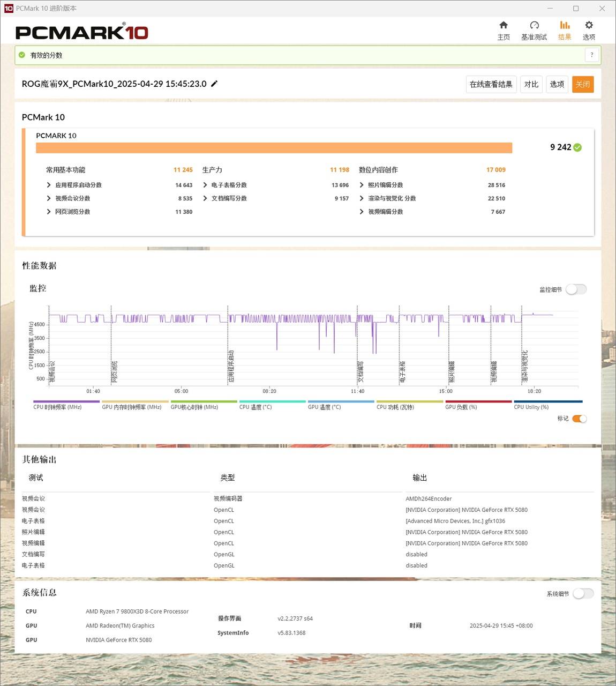Toggle the 监控细节 switch
The width and height of the screenshot is (616, 686).
point(576,289)
